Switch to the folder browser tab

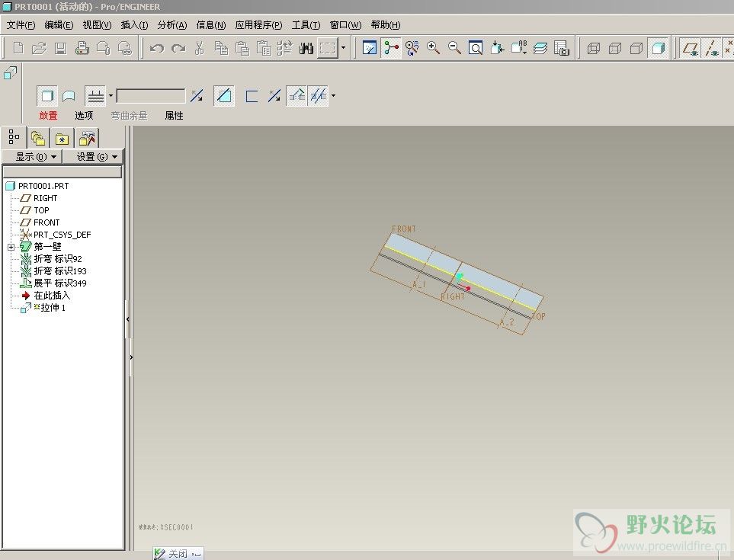[38, 139]
